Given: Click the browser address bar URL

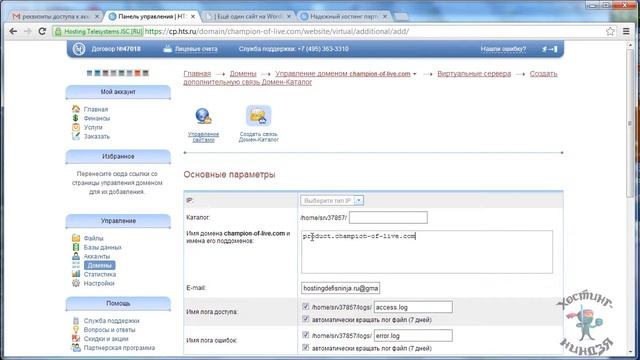Looking at the screenshot, I should coord(277,31).
